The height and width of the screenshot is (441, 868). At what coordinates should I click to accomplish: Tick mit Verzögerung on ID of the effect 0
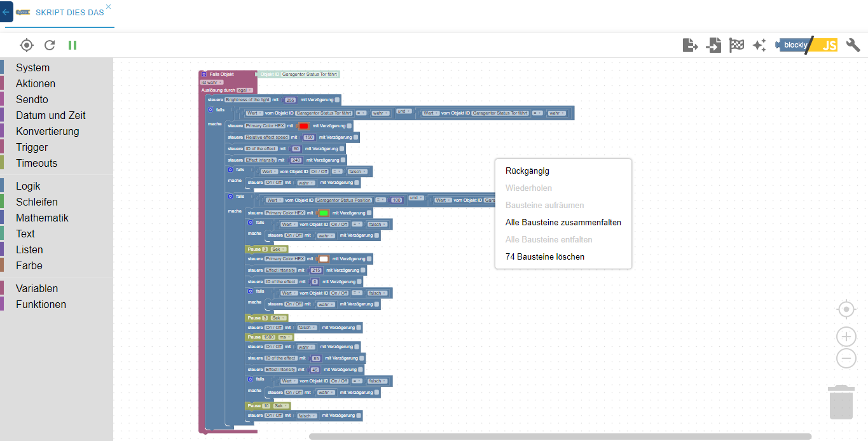[x=359, y=281]
